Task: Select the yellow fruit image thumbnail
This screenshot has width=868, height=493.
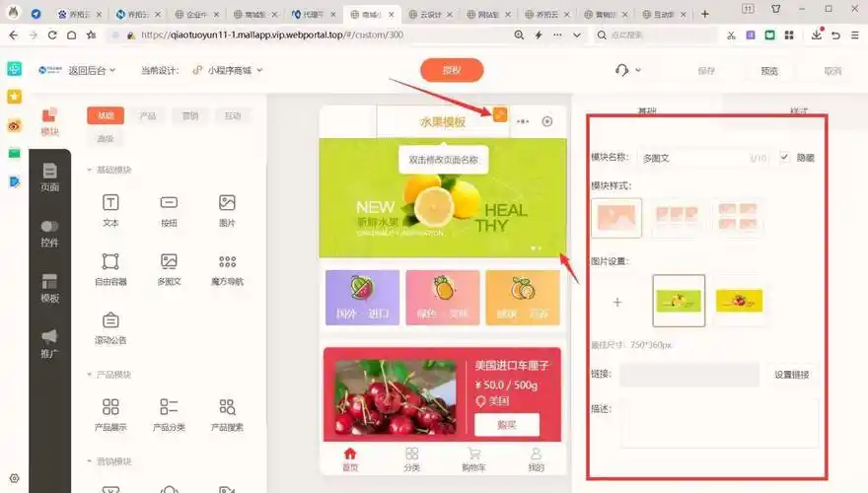Action: tap(739, 301)
